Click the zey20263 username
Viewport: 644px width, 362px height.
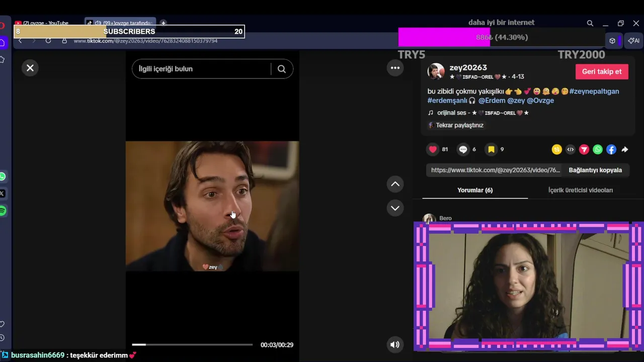tap(468, 67)
